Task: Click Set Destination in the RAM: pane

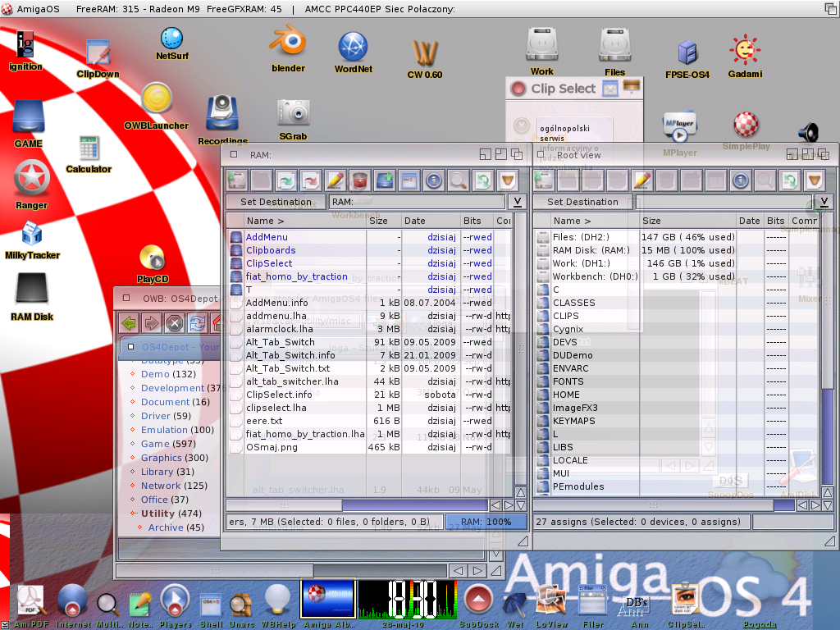Action: click(276, 202)
